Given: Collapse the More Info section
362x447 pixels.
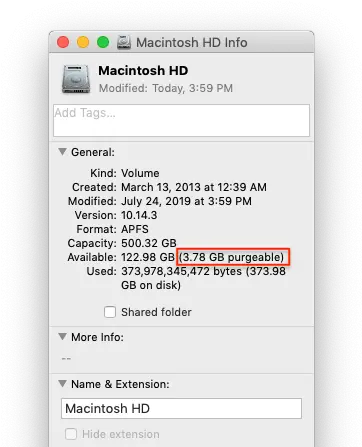Looking at the screenshot, I should pos(62,337).
